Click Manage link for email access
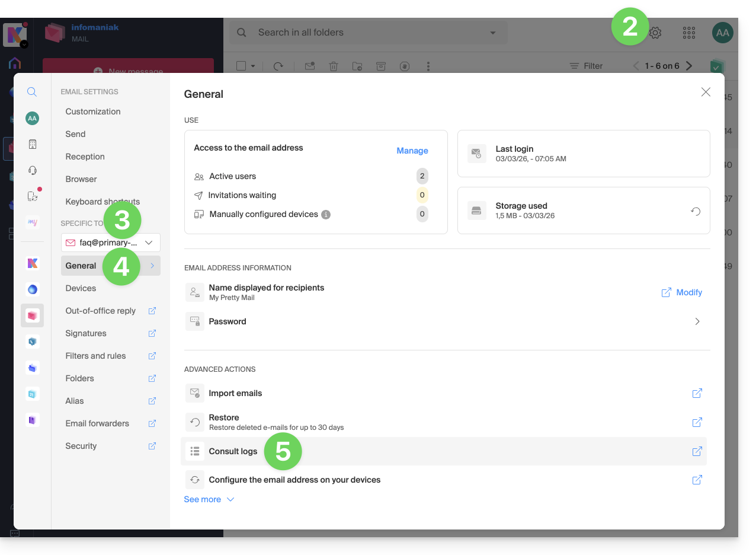This screenshot has width=756, height=555. [412, 151]
